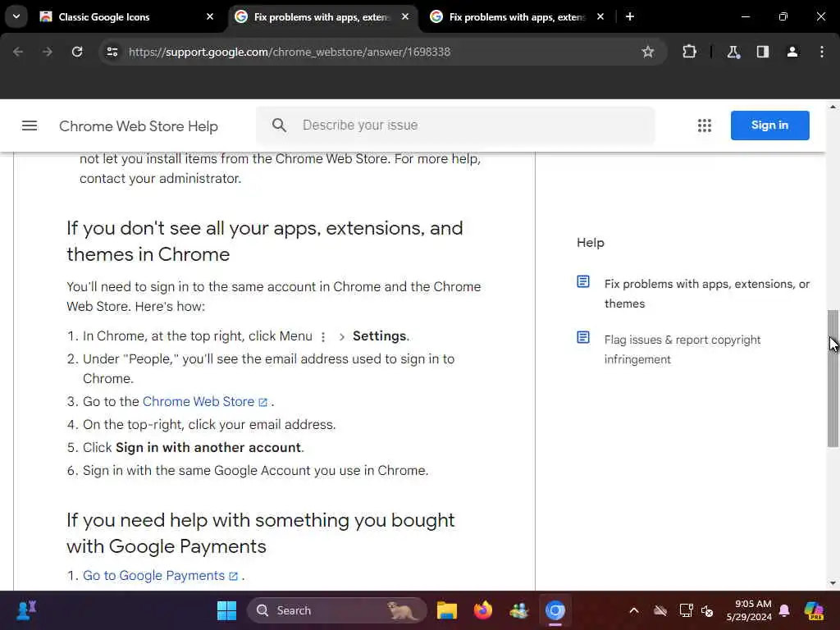Reload the current page

click(x=77, y=52)
